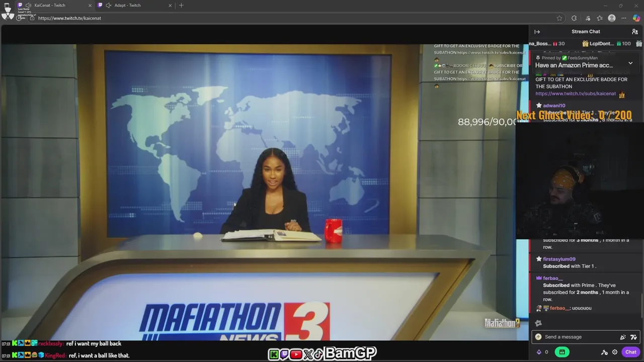Screen dimensions: 644x362
Task: Switch to the KaiCenat - Twitch tab
Action: click(x=55, y=5)
